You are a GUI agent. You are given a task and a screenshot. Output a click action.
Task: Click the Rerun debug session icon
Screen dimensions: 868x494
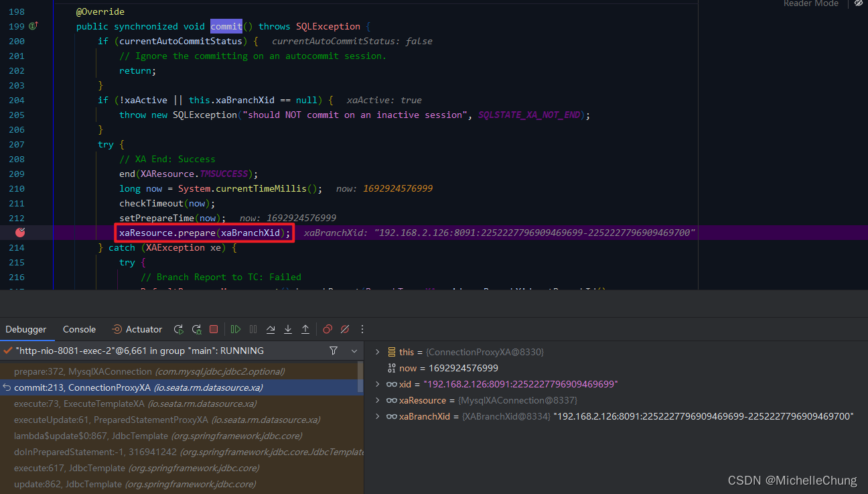[x=178, y=329]
